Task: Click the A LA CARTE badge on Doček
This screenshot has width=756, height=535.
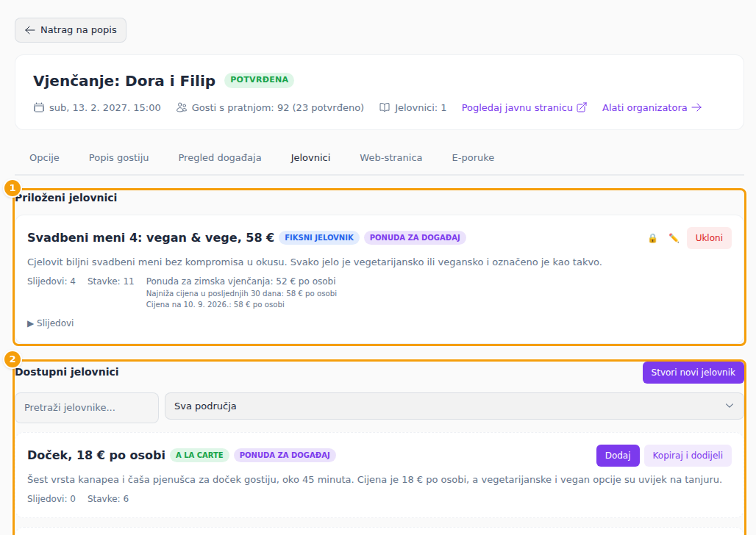Action: 199,455
